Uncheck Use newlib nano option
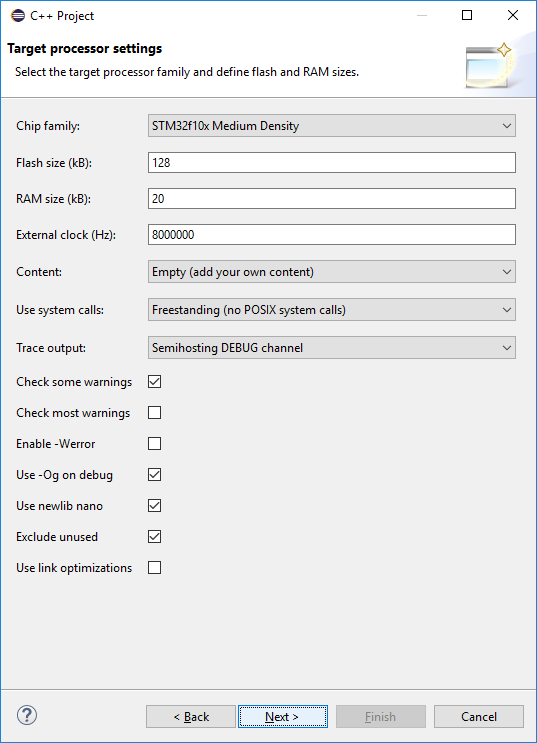 tap(155, 506)
